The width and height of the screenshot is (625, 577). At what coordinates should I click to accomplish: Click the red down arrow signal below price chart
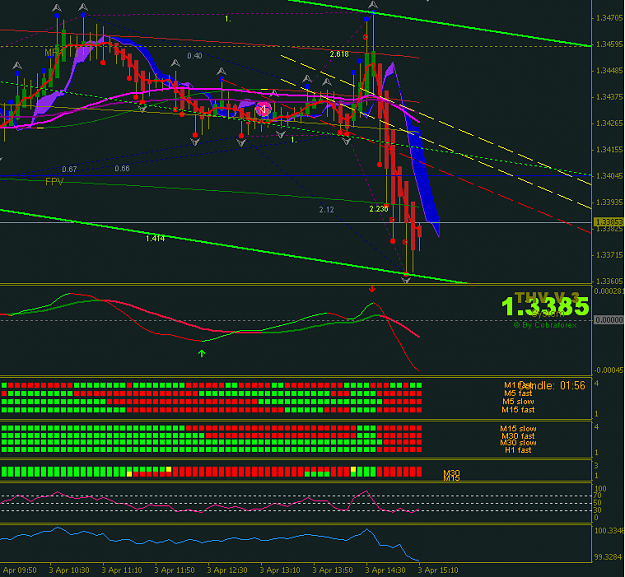click(372, 288)
